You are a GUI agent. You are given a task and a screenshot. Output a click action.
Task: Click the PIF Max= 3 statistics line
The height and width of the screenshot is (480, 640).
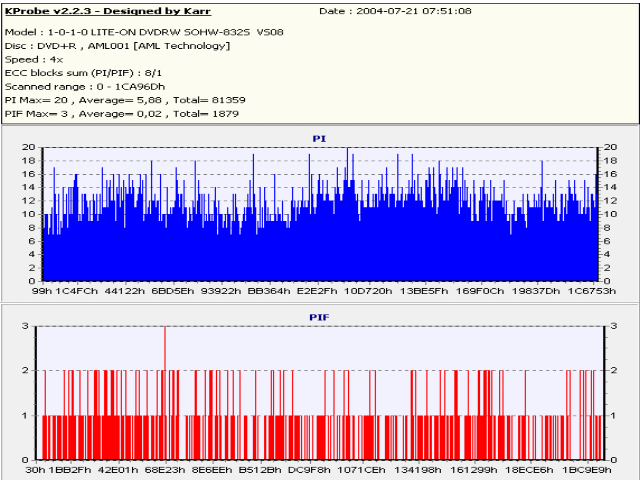[x=122, y=114]
